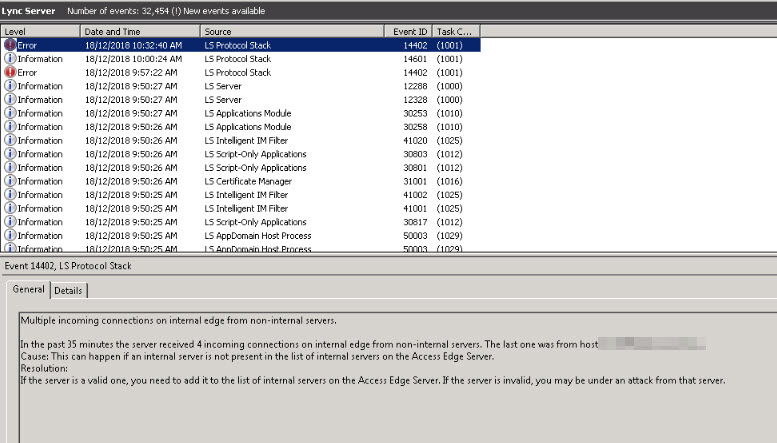Click the info icon for event 12328
Viewport: 777px width, 443px height.
pos(11,100)
